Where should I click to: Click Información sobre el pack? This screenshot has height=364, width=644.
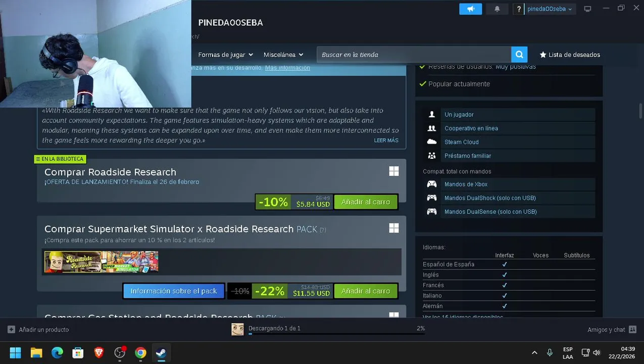[174, 291]
